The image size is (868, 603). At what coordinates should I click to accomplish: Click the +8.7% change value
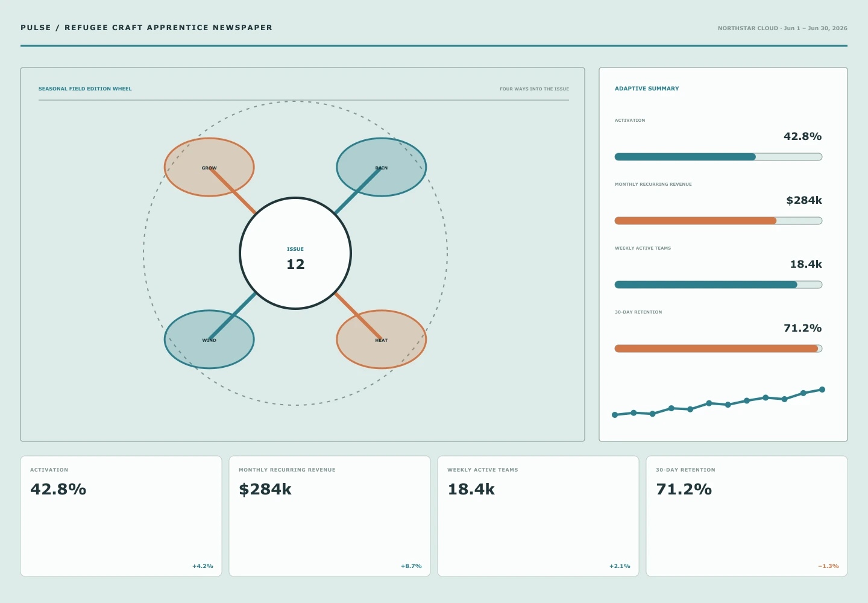tap(411, 566)
